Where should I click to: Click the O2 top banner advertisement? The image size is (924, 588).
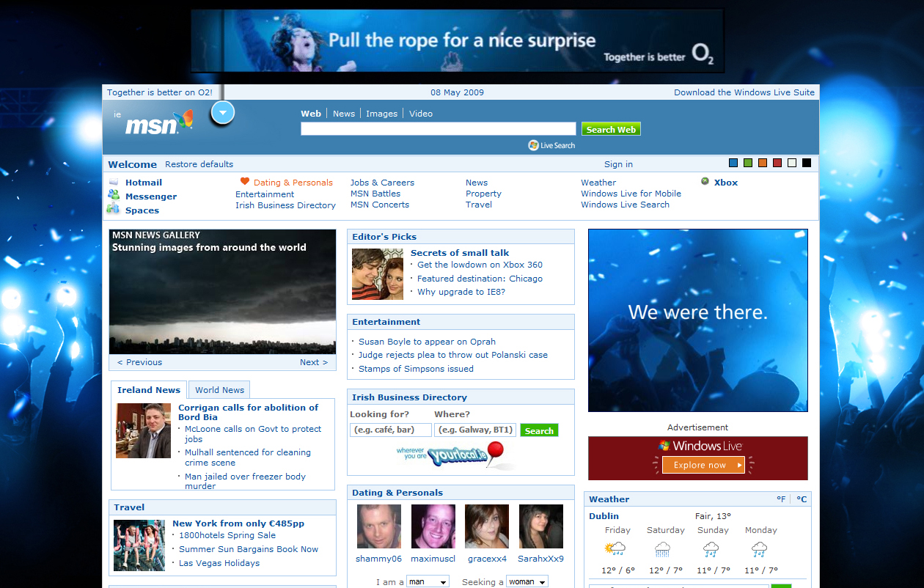[x=458, y=40]
